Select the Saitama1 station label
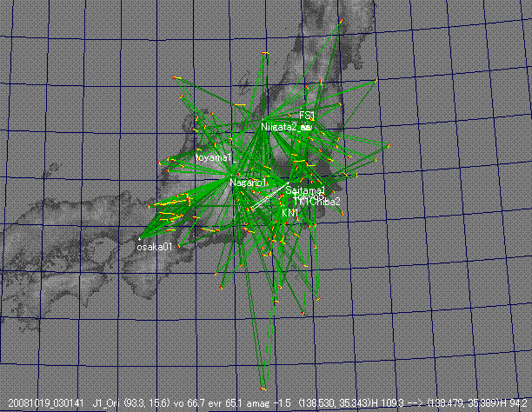The height and width of the screenshot is (412, 532). point(306,190)
